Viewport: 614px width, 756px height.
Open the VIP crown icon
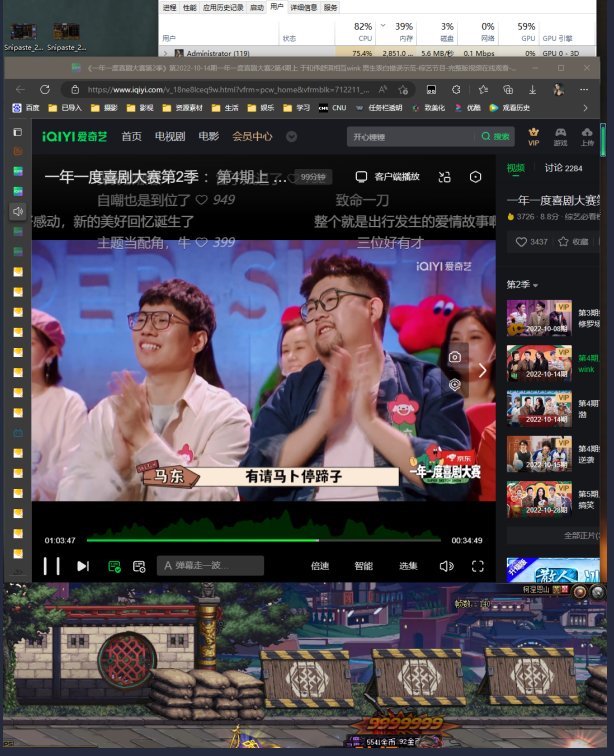tap(533, 136)
